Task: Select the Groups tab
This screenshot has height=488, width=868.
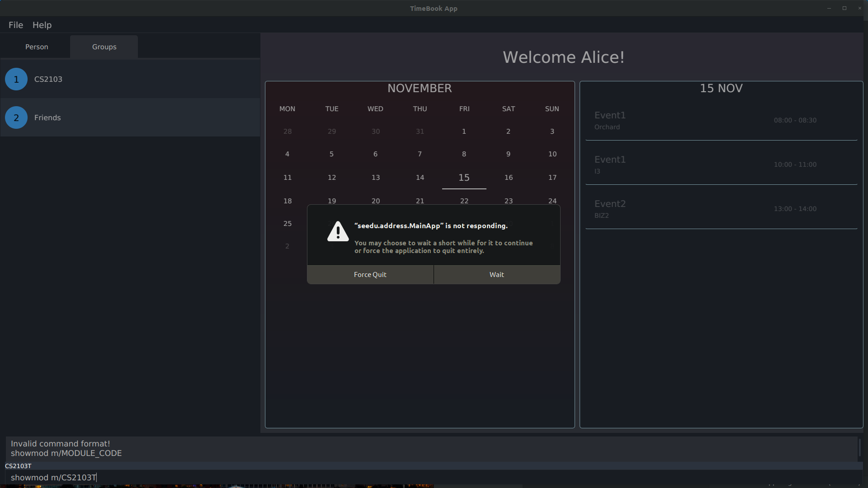Action: point(104,47)
